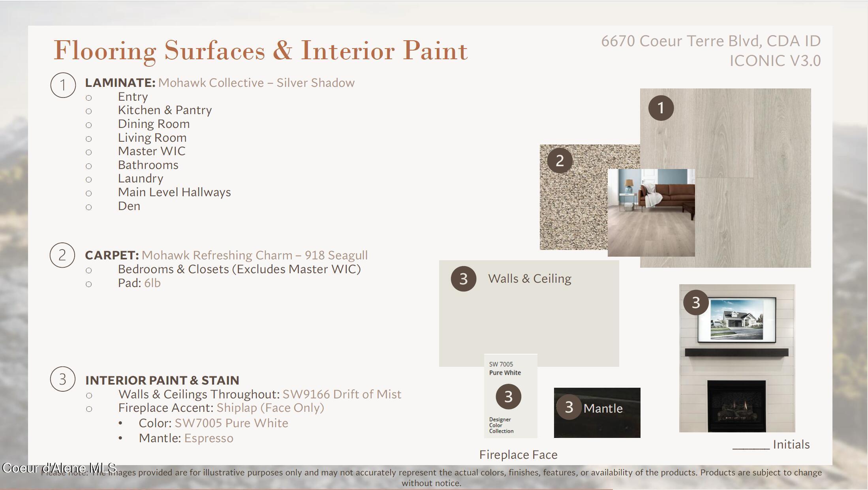Click the outlined number 1 circle beside LAMINATE
Image resolution: width=868 pixels, height=490 pixels.
63,85
